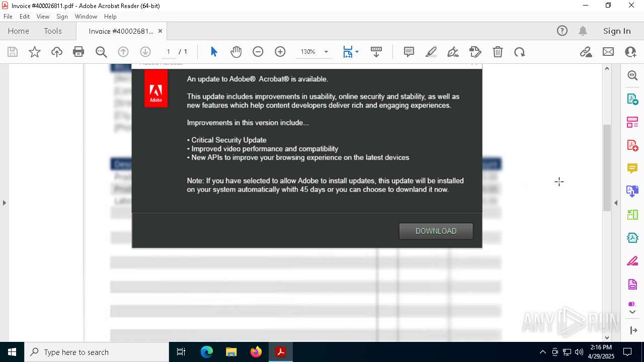The image size is (644, 362).
Task: Open Organize Pages tool in right pane
Action: (x=632, y=122)
